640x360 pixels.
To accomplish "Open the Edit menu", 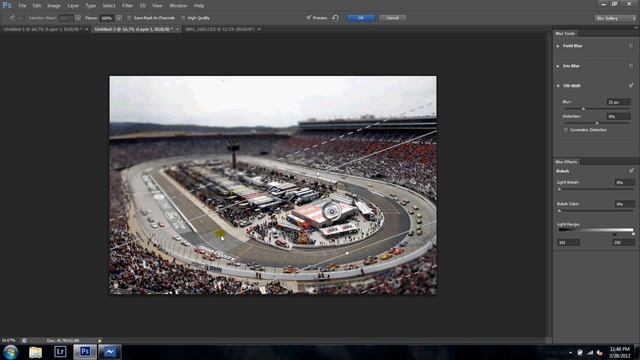I will point(37,6).
